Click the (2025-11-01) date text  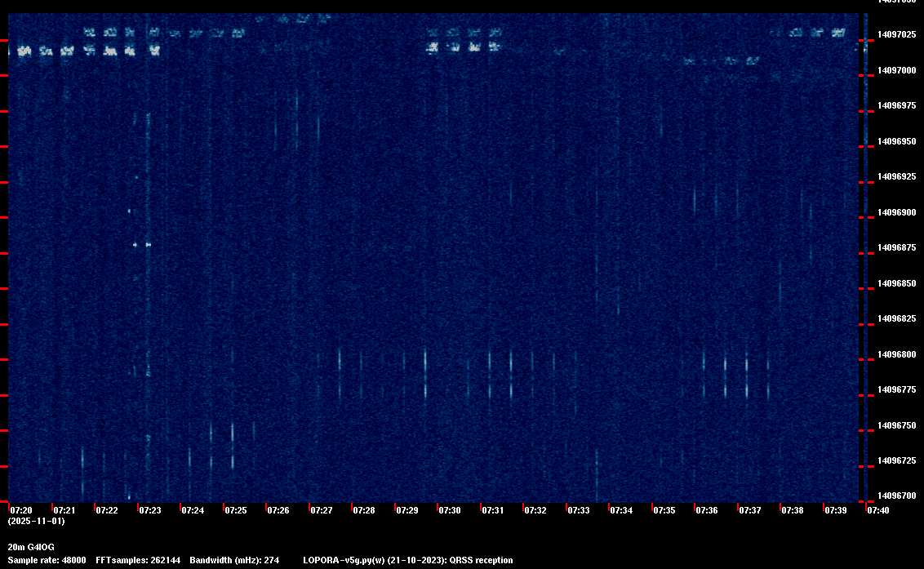(x=36, y=521)
